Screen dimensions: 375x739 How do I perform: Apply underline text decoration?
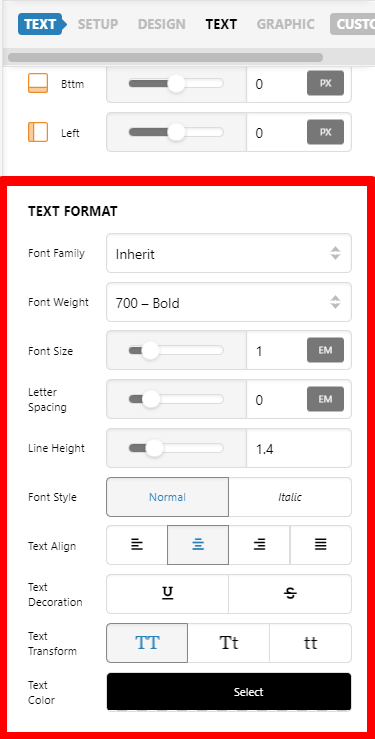pos(168,594)
